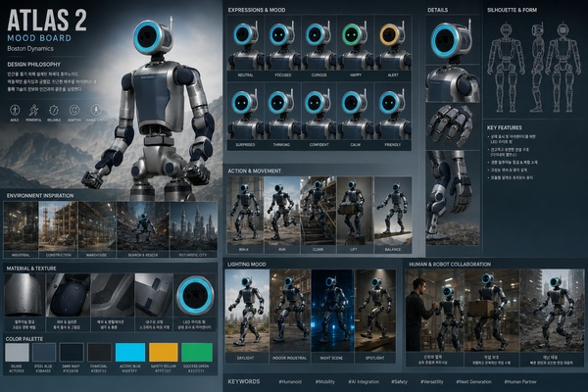This screenshot has width=588, height=392.
Task: Open the Walk action image
Action: coord(245,211)
